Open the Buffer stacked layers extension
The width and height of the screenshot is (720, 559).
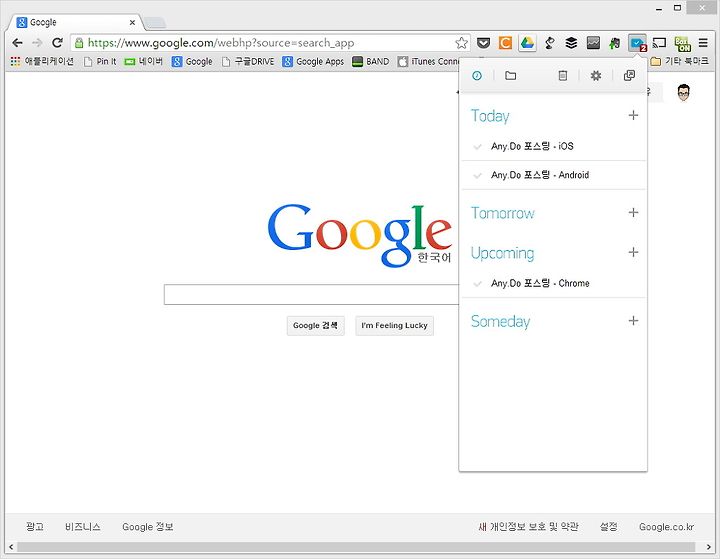[571, 43]
